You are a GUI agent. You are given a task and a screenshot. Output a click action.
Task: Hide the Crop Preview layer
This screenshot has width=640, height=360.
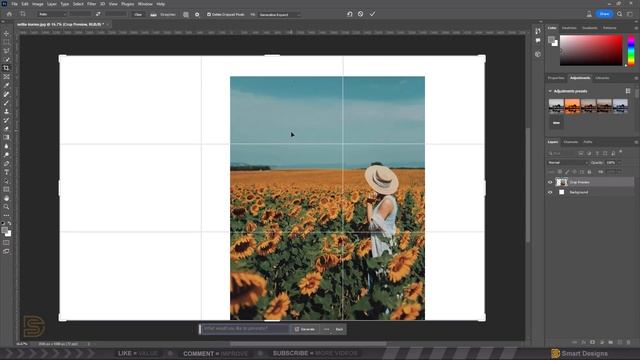(x=550, y=182)
